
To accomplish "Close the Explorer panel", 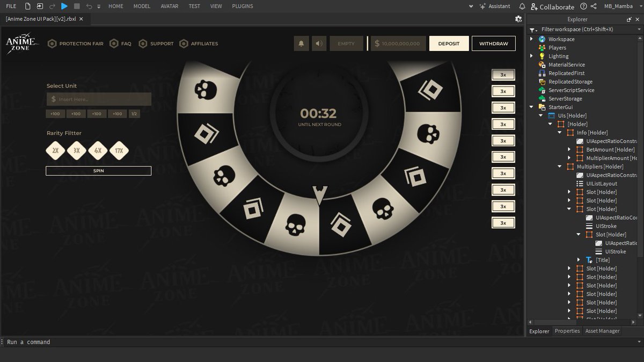I will (x=638, y=19).
